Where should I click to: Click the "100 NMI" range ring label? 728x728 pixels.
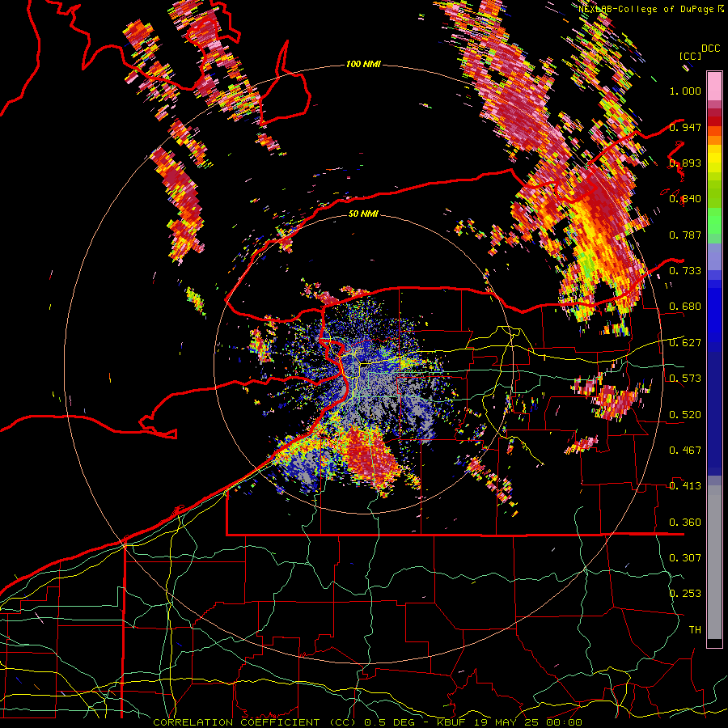pyautogui.click(x=363, y=64)
